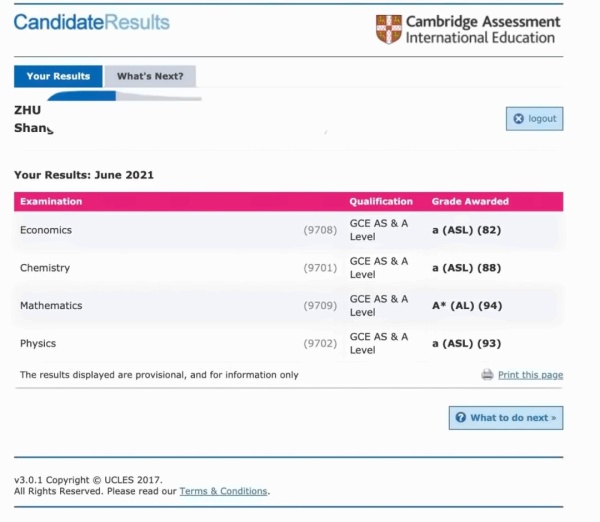
Task: Click the Cambridge Assessment International Education text
Action: [483, 29]
